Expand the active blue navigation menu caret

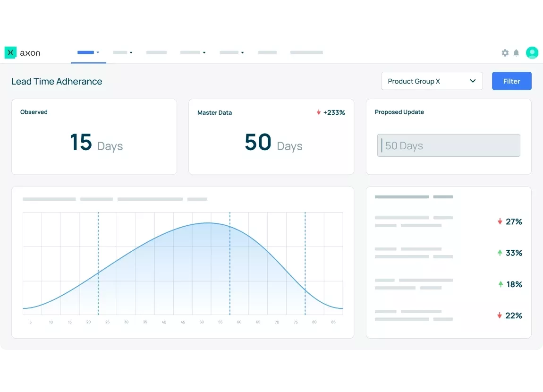[98, 52]
